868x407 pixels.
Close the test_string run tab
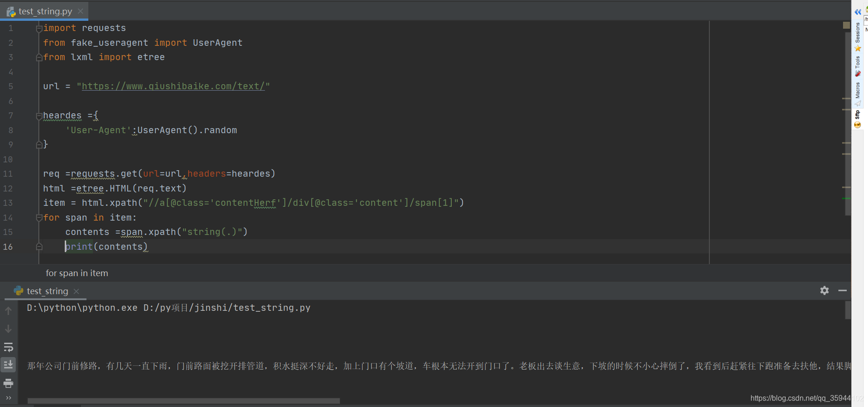click(x=77, y=291)
